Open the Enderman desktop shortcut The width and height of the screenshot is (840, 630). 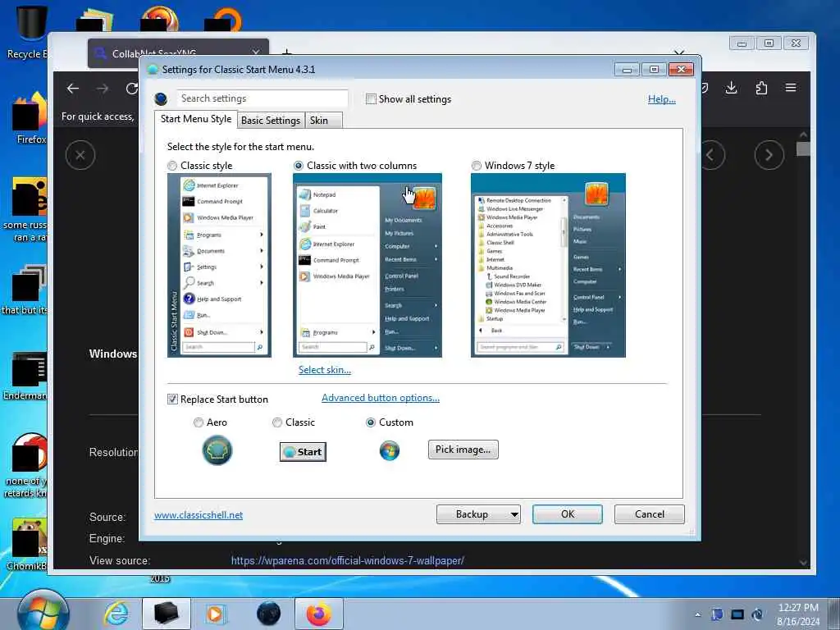[25, 375]
